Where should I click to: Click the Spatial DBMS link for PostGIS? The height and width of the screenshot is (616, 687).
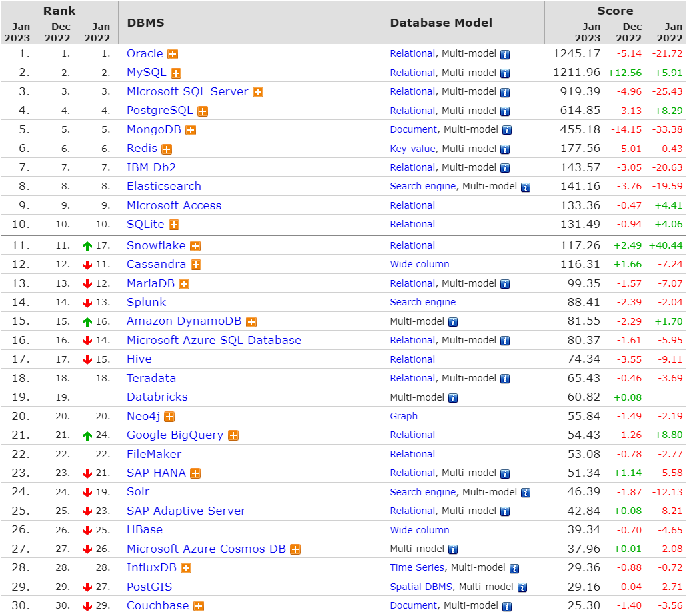point(421,587)
